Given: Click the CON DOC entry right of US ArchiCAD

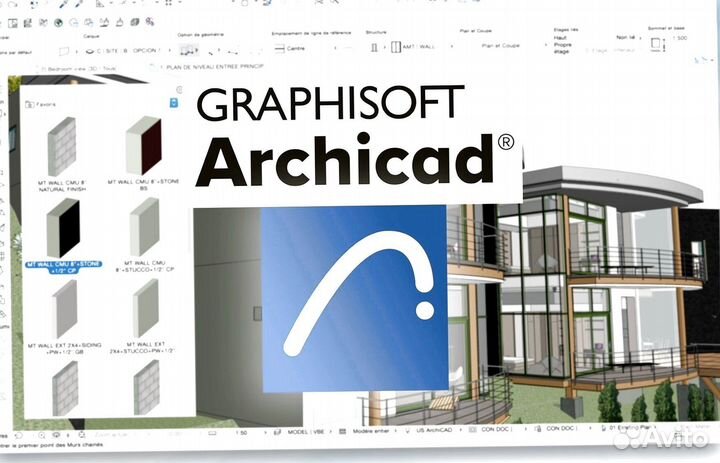Looking at the screenshot, I should pyautogui.click(x=496, y=429).
